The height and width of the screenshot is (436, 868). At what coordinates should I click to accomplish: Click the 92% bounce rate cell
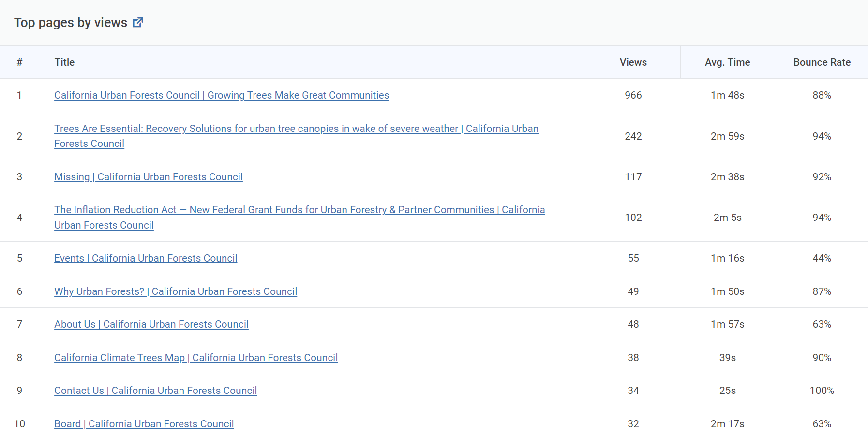(x=822, y=177)
